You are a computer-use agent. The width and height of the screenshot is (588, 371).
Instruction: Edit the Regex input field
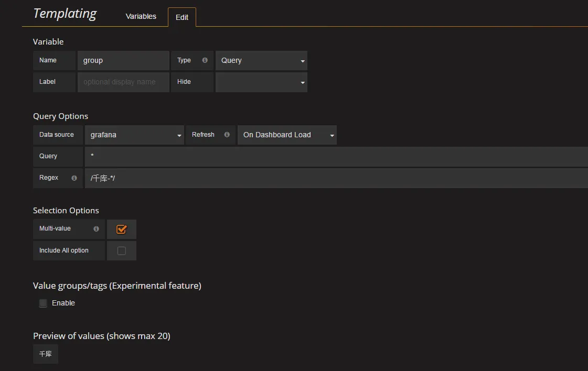336,178
